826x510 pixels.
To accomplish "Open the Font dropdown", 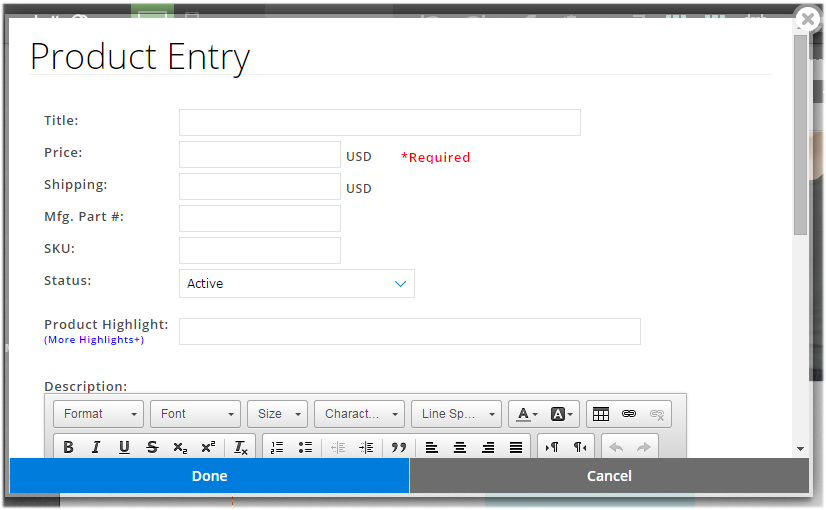I will coord(195,414).
